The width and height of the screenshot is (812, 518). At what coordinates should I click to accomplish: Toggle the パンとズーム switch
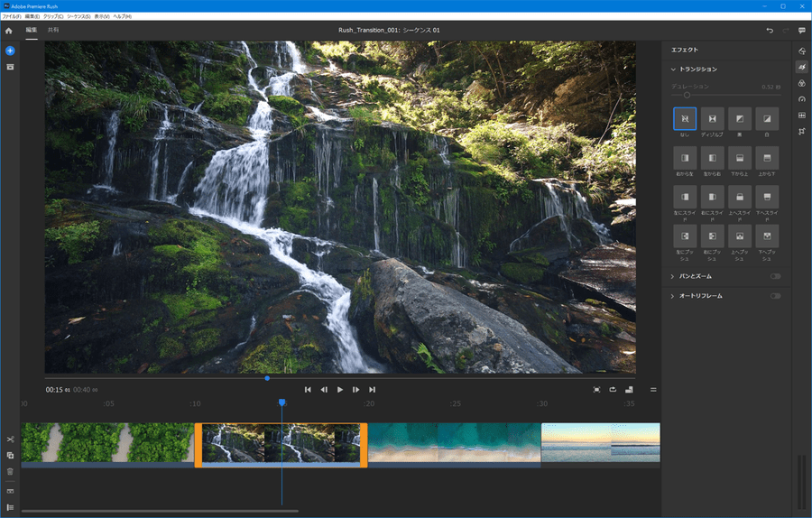point(775,276)
